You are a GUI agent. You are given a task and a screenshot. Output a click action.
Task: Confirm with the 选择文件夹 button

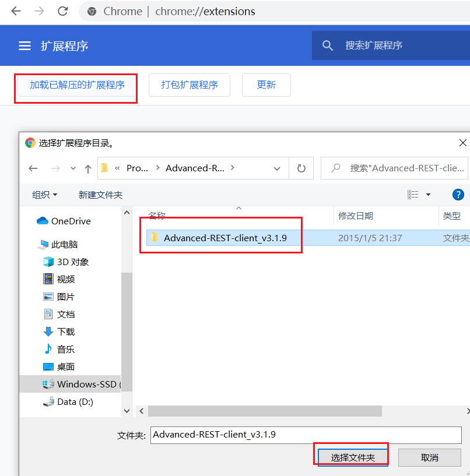pos(351,457)
